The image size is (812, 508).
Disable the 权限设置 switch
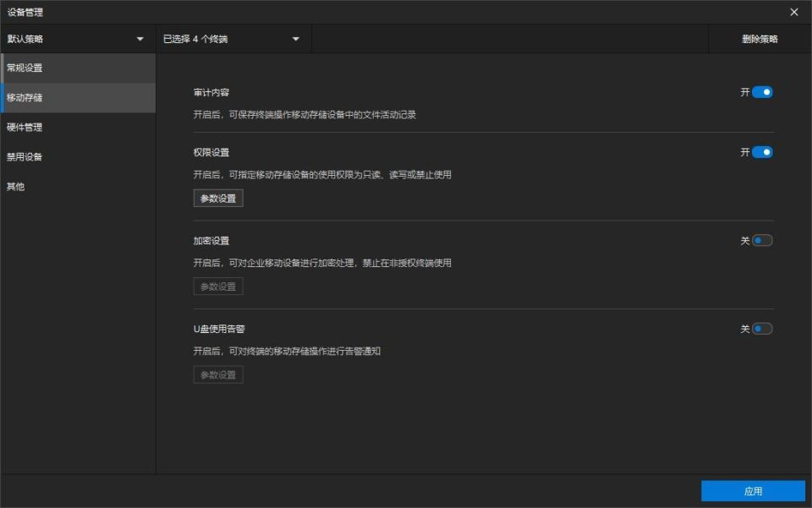(x=762, y=152)
